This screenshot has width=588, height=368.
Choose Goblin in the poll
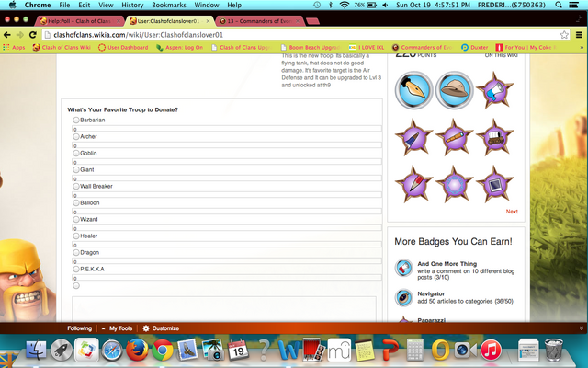(76, 153)
